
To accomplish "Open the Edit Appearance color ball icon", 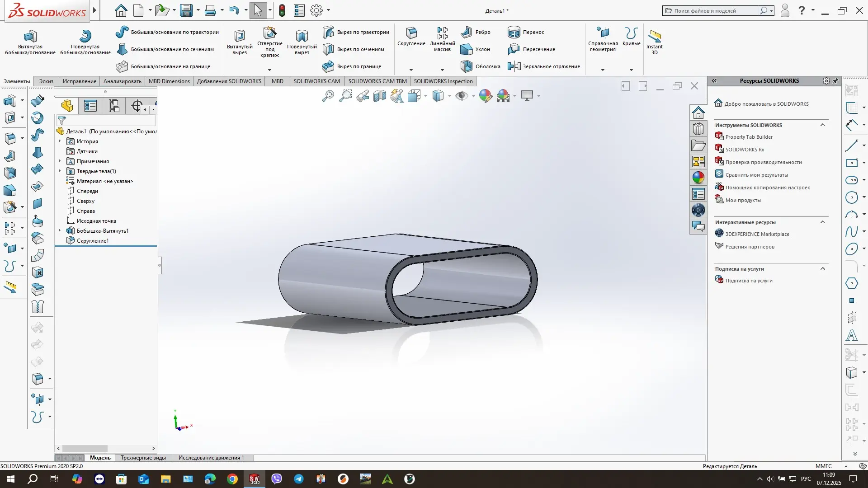I will point(486,96).
